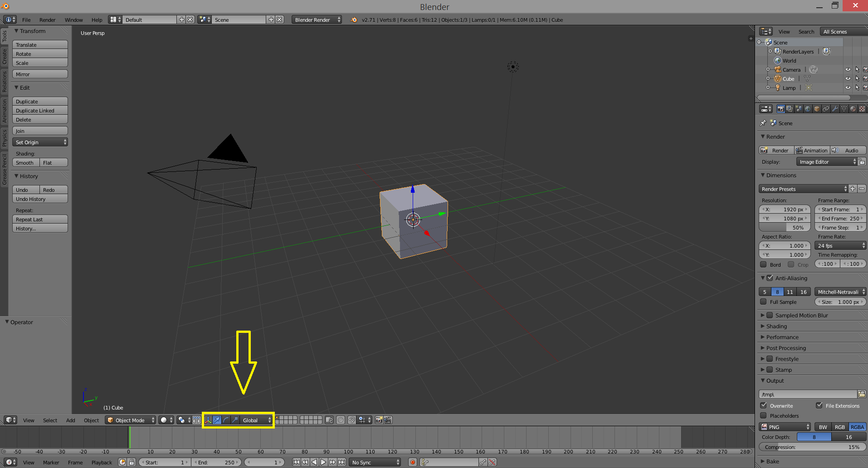Click the Manipulate center points icon
Viewport: 868px width, 468px height.
(196, 420)
